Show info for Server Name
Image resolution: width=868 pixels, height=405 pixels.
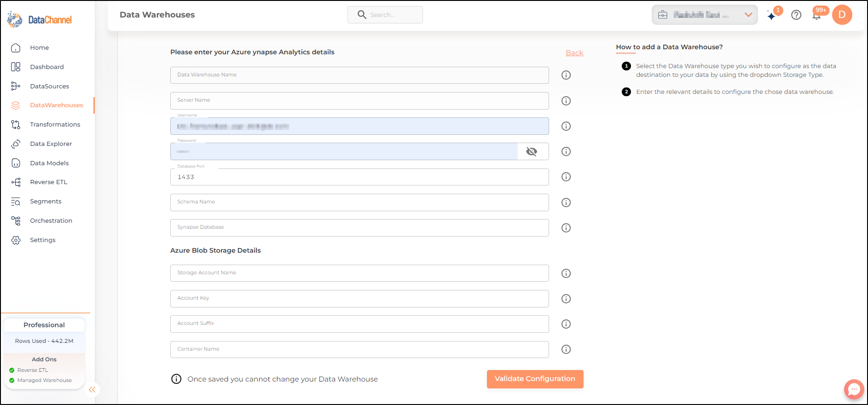566,101
